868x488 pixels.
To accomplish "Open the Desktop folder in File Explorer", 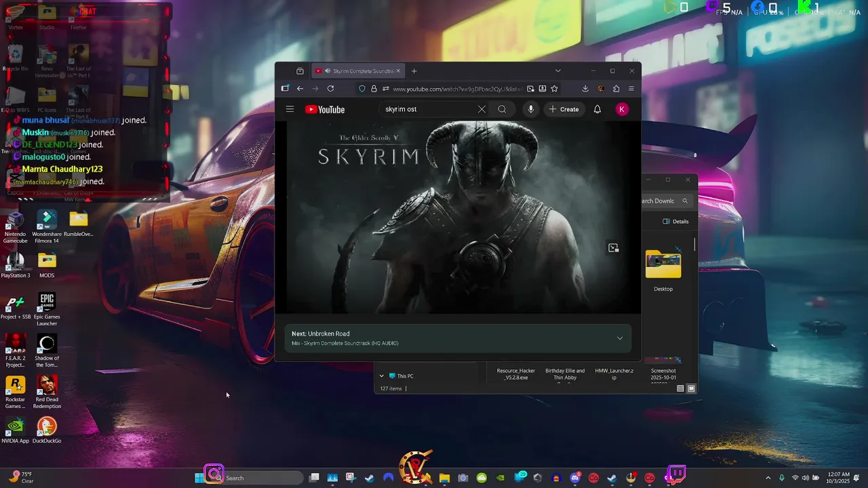I will (663, 270).
